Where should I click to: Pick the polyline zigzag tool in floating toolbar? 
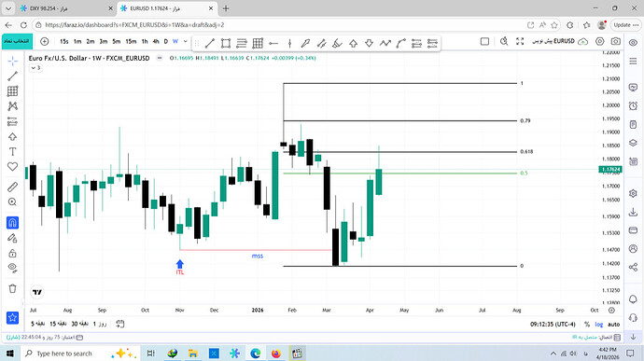click(x=385, y=43)
